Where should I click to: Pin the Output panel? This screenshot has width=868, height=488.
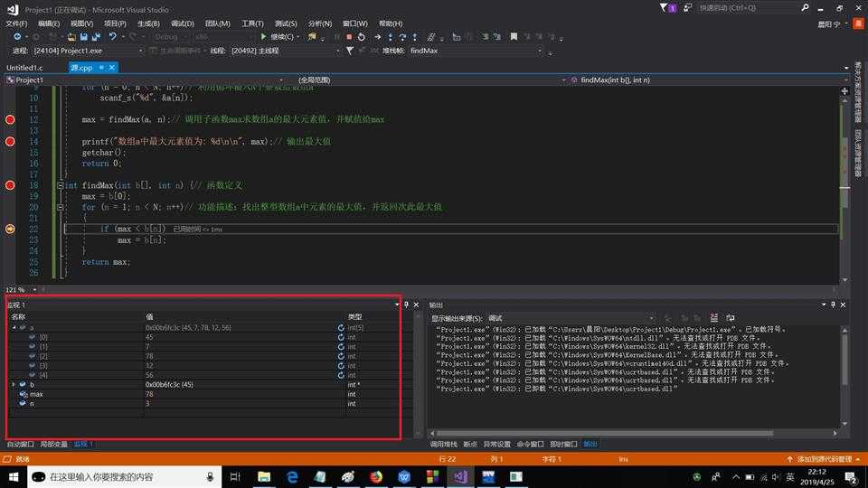[833, 305]
